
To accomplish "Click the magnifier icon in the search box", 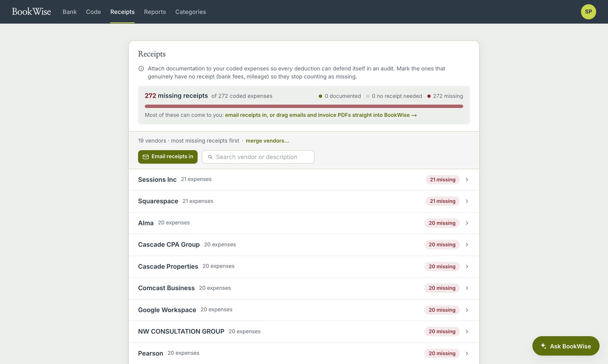I will pyautogui.click(x=210, y=157).
